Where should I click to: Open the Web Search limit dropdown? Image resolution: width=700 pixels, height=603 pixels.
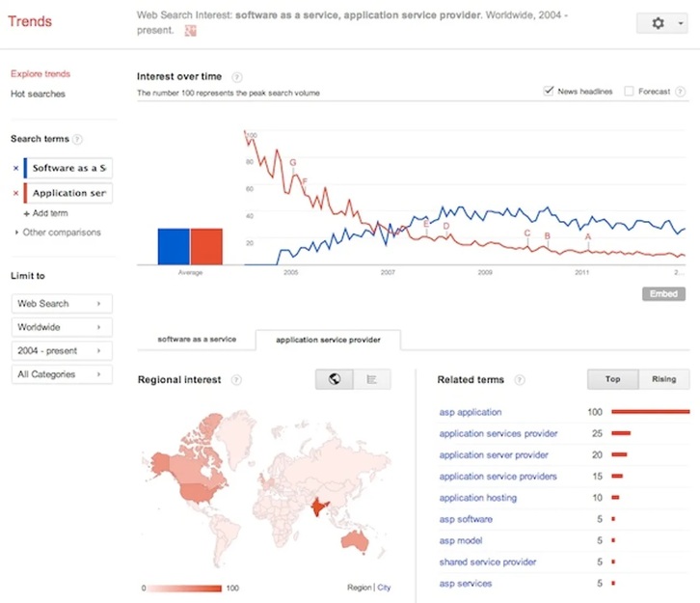click(x=62, y=304)
